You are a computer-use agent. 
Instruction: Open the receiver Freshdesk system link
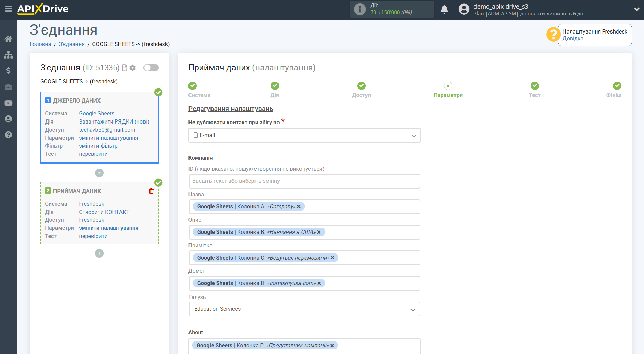tap(91, 204)
